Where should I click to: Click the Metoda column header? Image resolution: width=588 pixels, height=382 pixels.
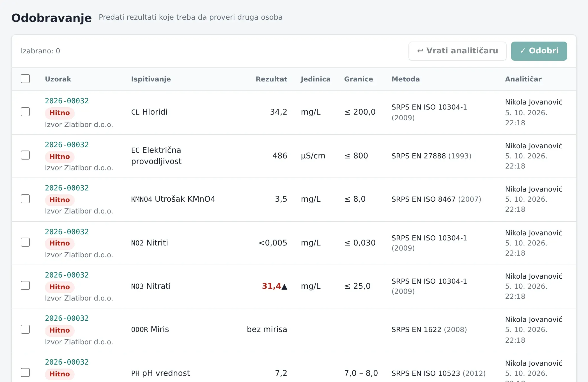click(x=406, y=79)
